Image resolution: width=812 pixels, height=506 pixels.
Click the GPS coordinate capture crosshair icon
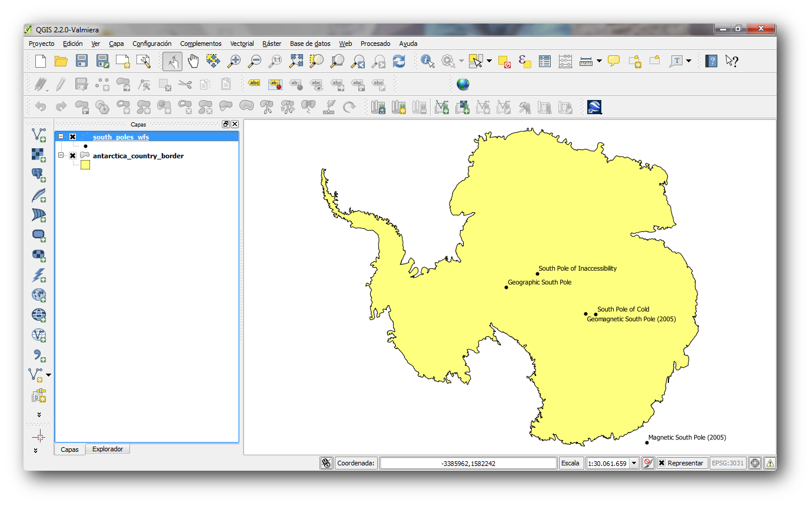39,436
